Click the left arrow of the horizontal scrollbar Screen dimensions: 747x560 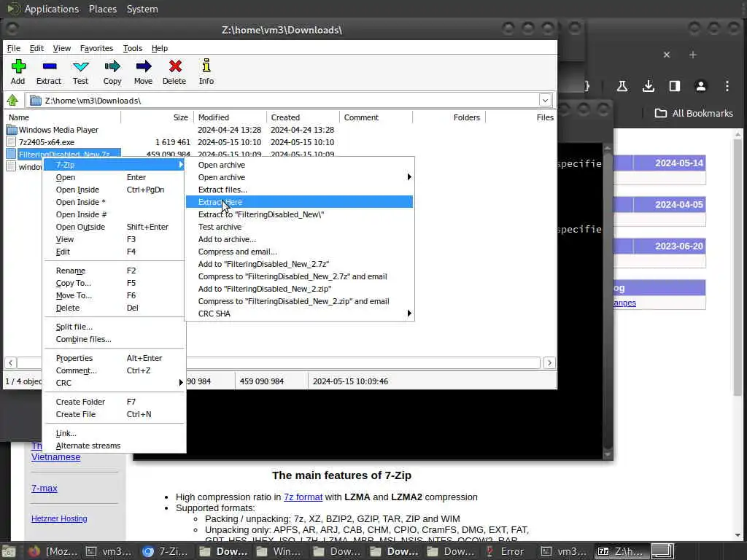10,363
